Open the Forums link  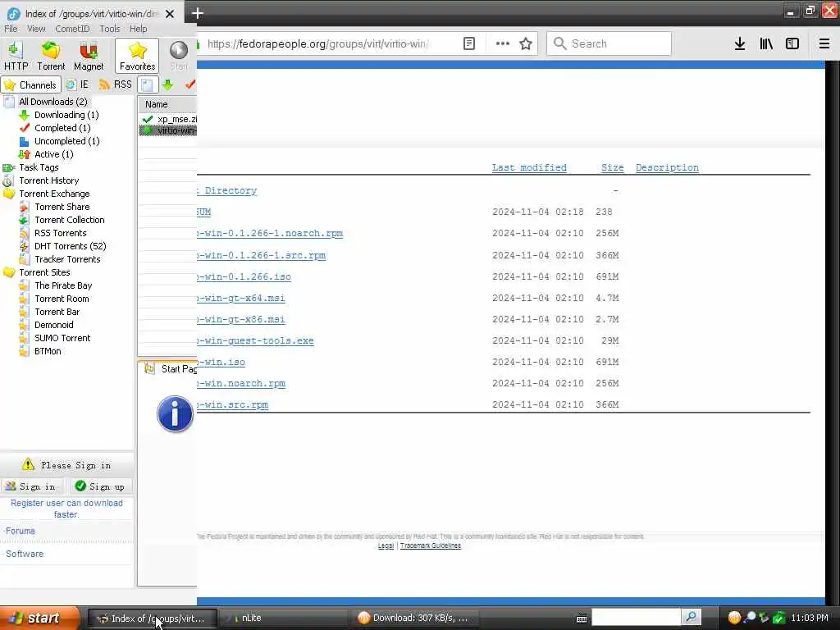(x=21, y=531)
